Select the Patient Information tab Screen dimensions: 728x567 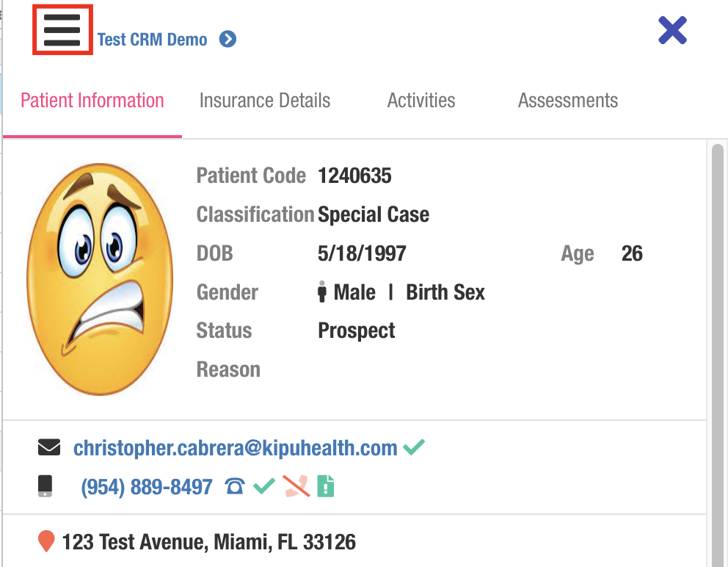point(92,101)
